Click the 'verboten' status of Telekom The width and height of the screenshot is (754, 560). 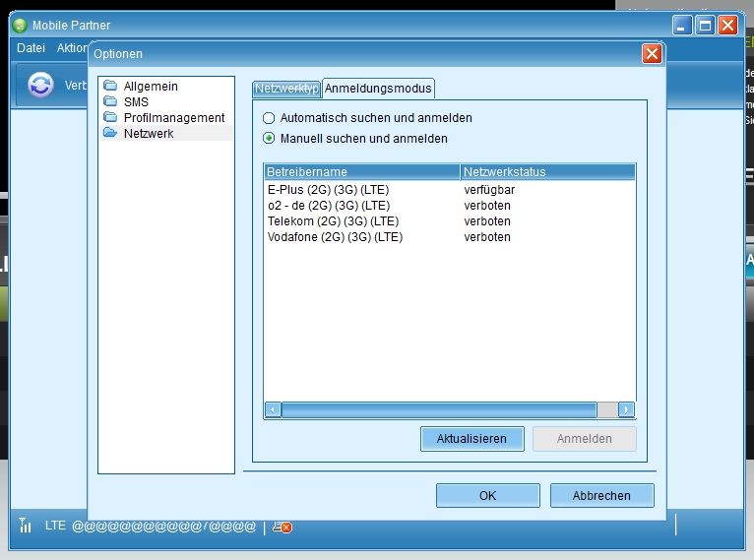click(x=487, y=221)
